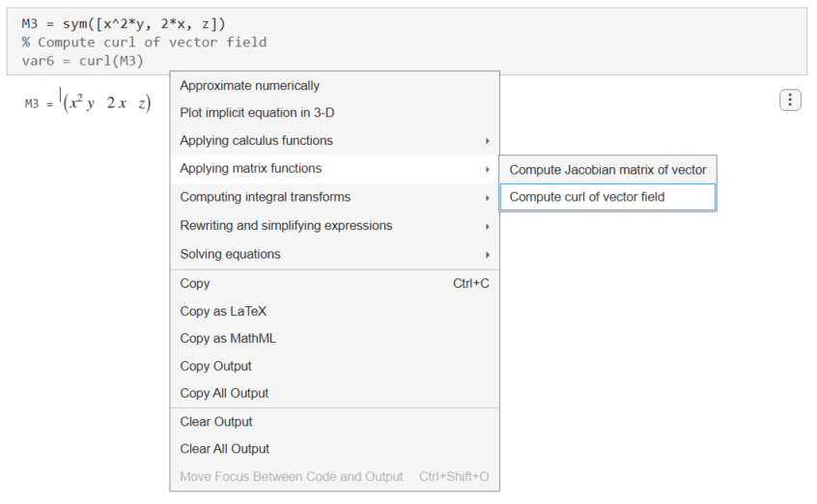The width and height of the screenshot is (817, 504).
Task: Click Compute Jacobian matrix of vector
Action: tap(607, 170)
